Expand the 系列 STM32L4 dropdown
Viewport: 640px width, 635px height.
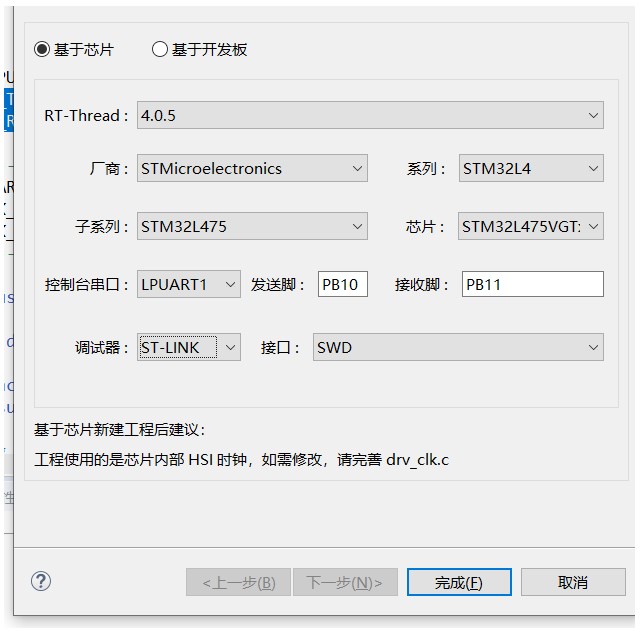pyautogui.click(x=530, y=169)
